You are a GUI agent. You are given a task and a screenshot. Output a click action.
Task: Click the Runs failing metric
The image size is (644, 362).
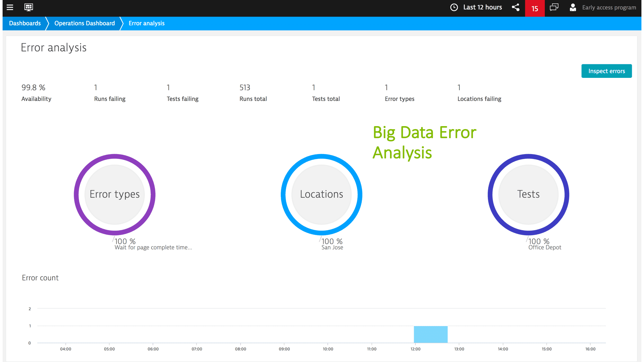coord(110,93)
